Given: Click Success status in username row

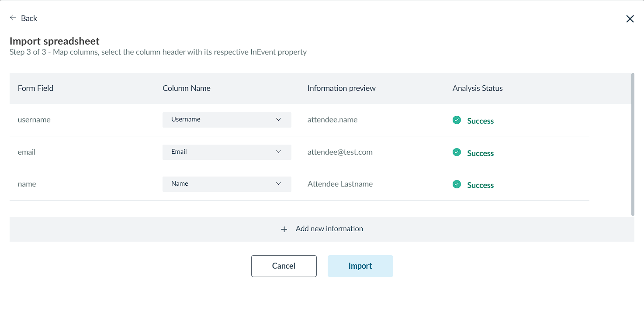Looking at the screenshot, I should (480, 121).
